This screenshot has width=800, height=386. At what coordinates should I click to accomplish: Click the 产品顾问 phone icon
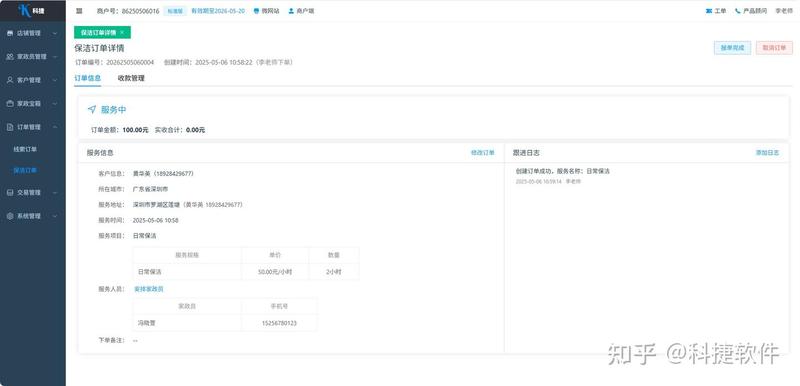click(738, 11)
